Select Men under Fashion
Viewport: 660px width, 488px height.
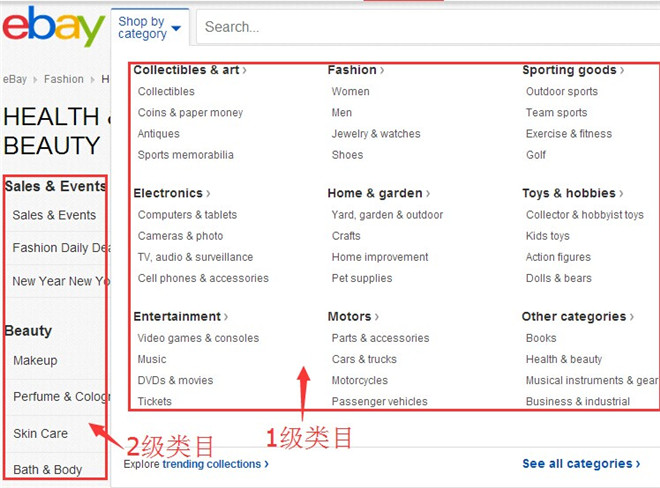(x=342, y=113)
